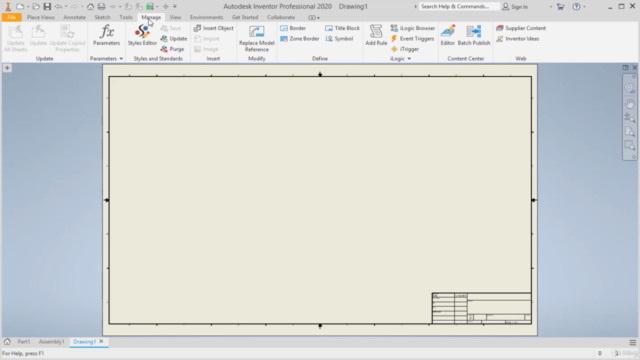640x360 pixels.
Task: Open the Help question mark icon
Action: point(576,7)
